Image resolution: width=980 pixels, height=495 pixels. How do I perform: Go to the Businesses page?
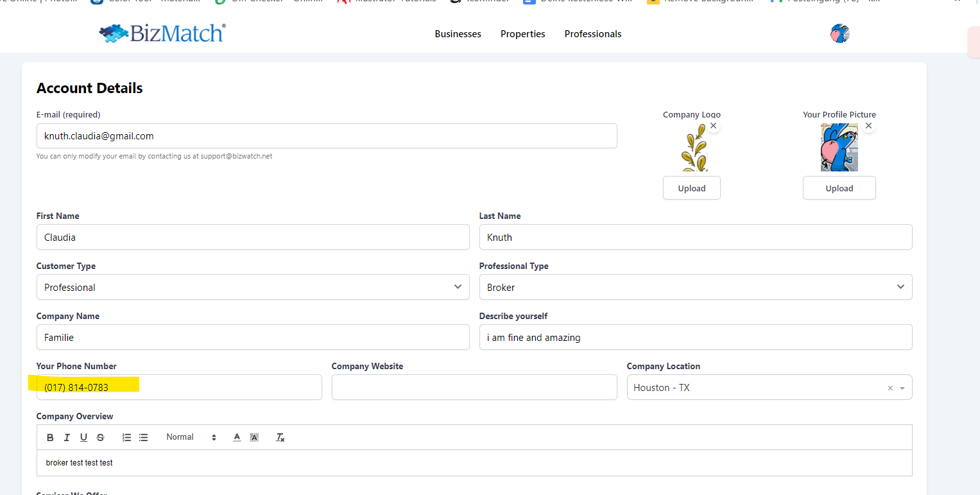tap(458, 34)
